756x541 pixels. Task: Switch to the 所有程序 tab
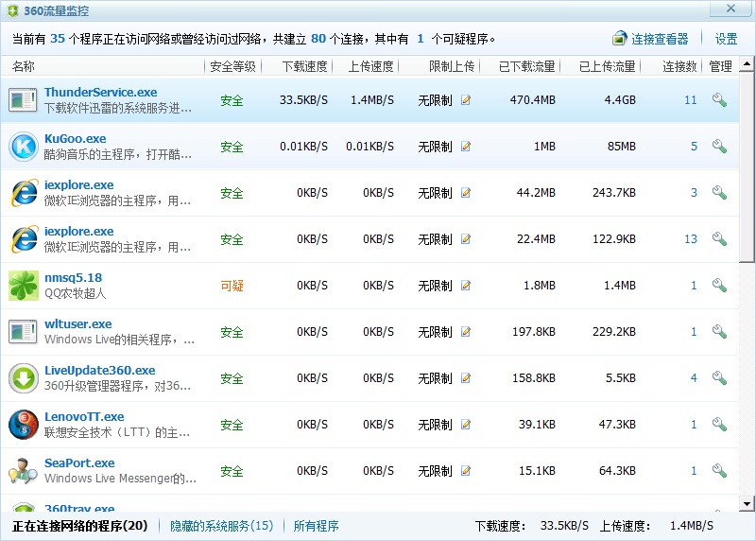pos(316,526)
